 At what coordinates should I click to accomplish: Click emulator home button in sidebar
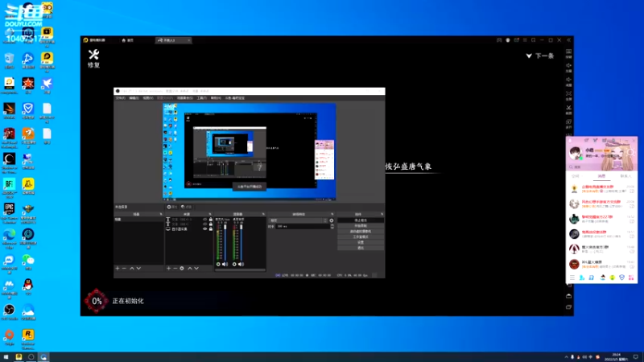pyautogui.click(x=568, y=296)
